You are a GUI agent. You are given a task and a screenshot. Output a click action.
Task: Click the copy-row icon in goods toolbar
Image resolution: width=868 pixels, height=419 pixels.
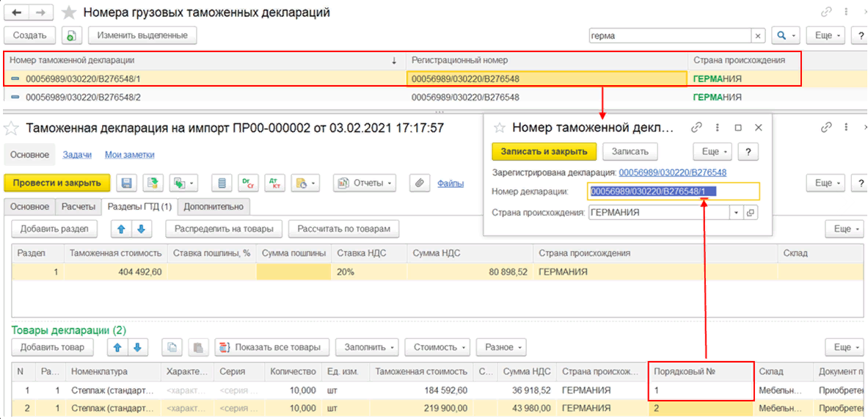[172, 347]
